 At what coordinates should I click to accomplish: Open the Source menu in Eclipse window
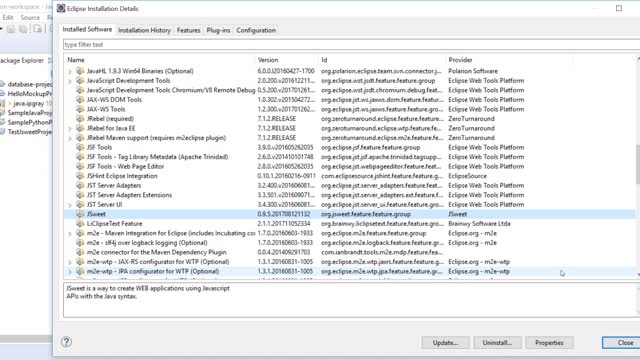tap(30, 18)
